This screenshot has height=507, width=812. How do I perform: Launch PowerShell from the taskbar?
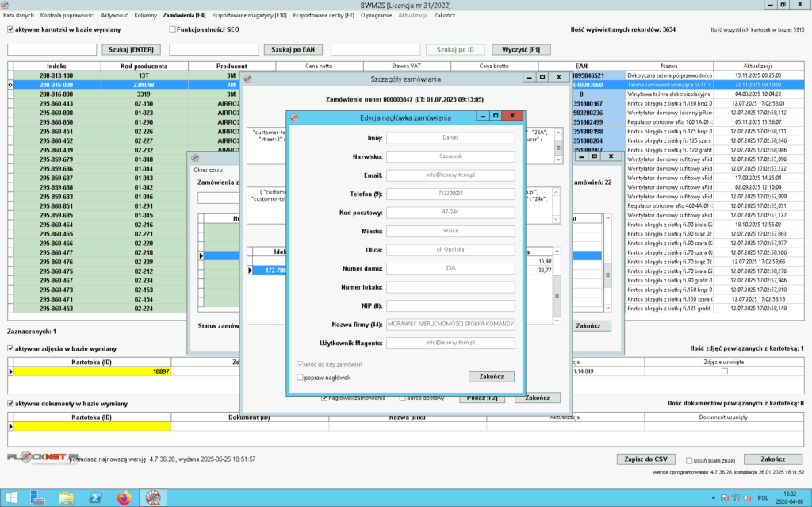(x=94, y=497)
